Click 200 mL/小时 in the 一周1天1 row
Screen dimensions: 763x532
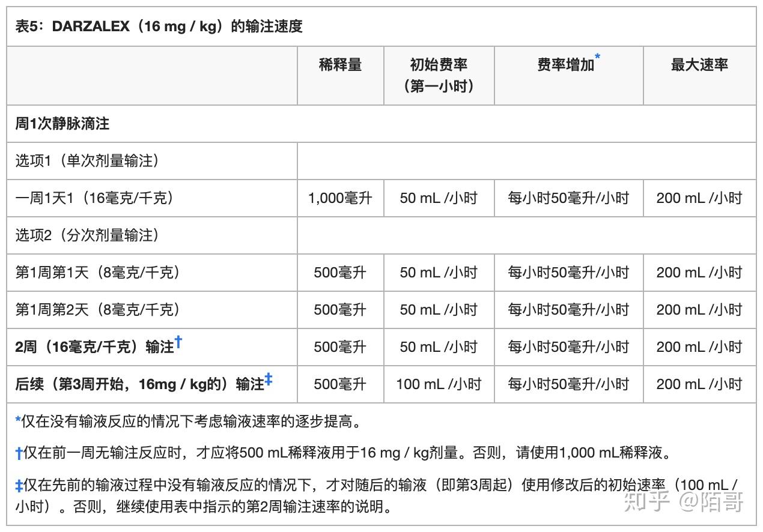[x=699, y=198]
